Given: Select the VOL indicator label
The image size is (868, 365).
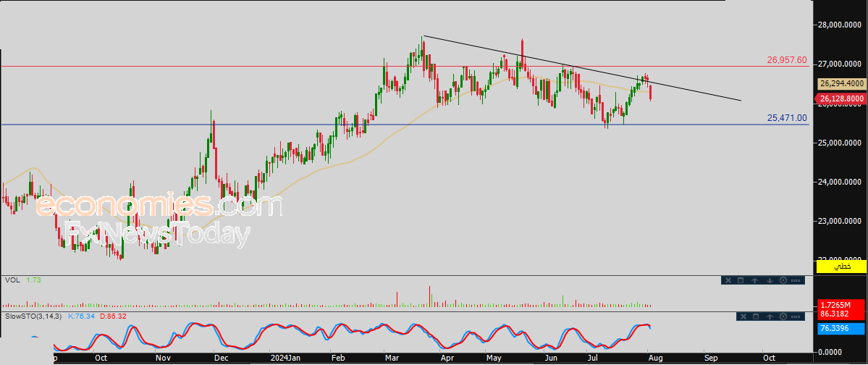Looking at the screenshot, I should [12, 280].
